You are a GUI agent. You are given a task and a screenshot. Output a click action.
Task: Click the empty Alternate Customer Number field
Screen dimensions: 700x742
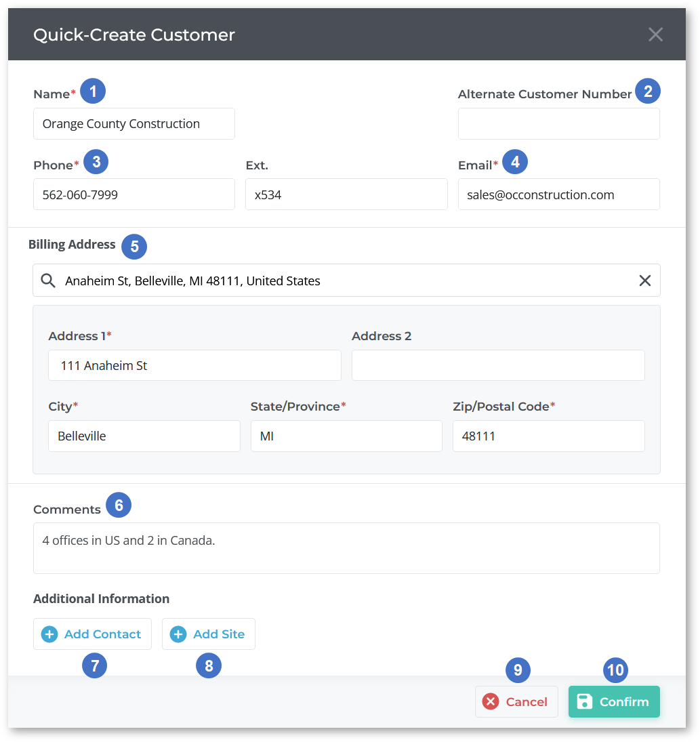pos(558,123)
